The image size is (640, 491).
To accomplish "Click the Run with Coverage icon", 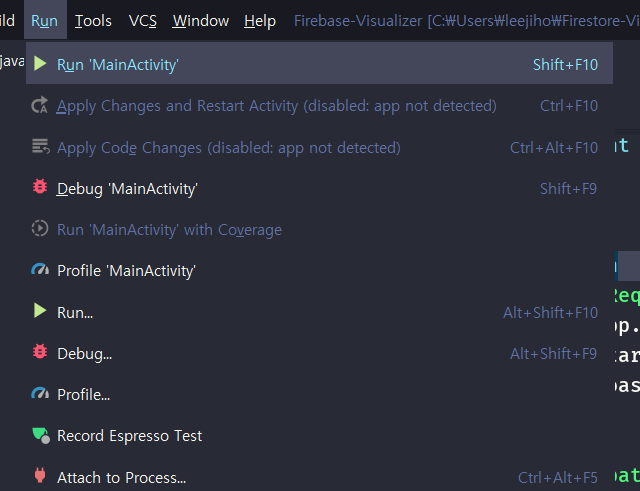I will (x=40, y=229).
